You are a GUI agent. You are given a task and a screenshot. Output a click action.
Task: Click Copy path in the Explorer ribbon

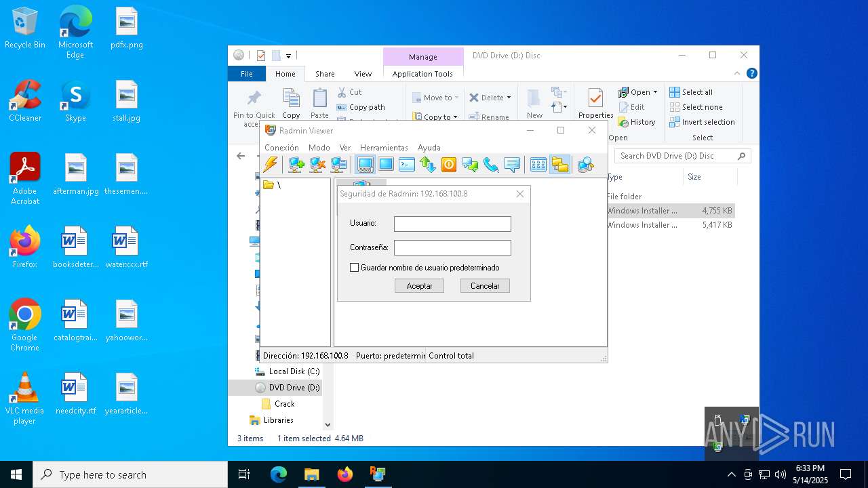click(x=361, y=107)
